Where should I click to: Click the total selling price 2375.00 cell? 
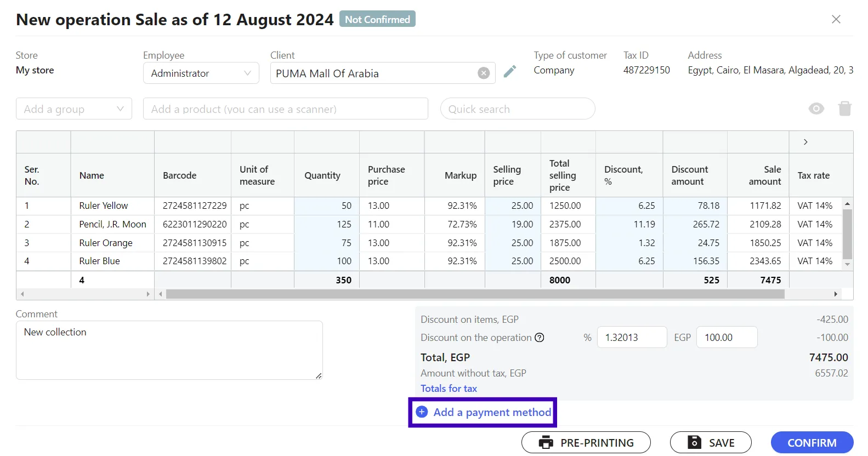click(569, 224)
